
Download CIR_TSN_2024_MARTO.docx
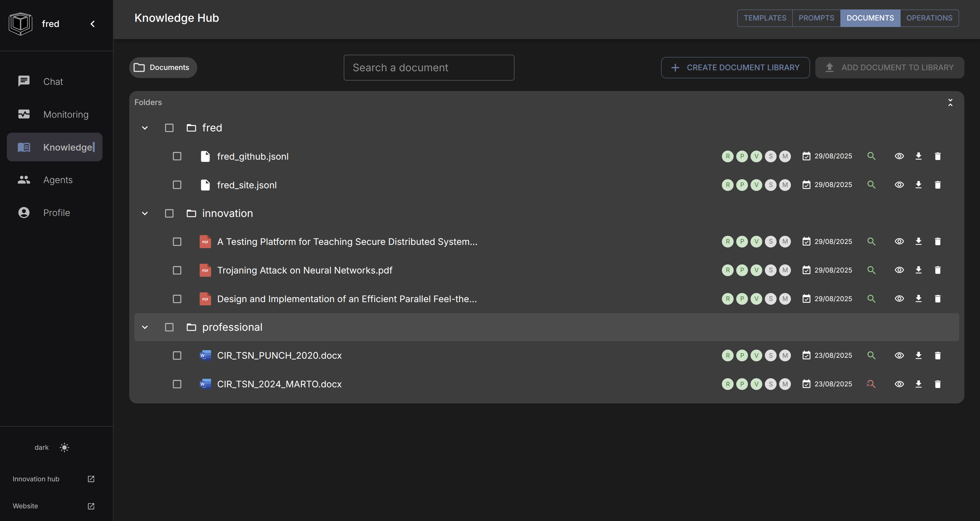[x=918, y=384]
